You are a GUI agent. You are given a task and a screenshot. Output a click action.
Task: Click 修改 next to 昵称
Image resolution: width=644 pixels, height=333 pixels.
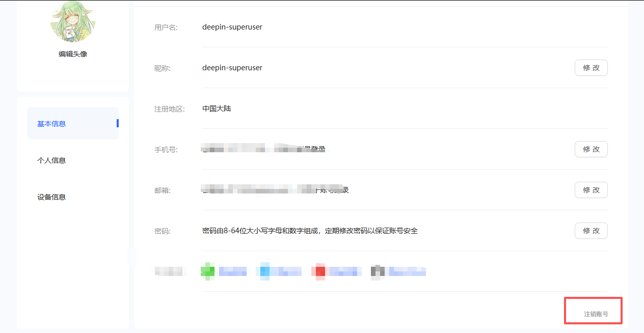[591, 67]
